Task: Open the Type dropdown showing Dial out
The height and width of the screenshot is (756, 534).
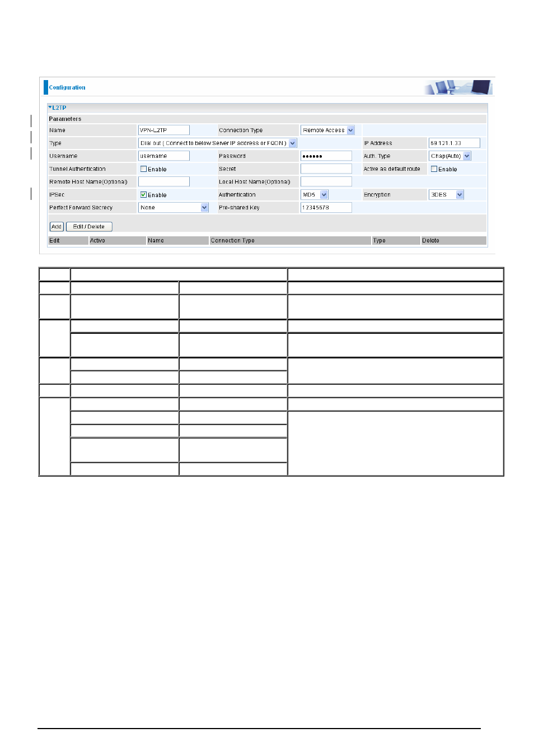Action: (x=218, y=143)
